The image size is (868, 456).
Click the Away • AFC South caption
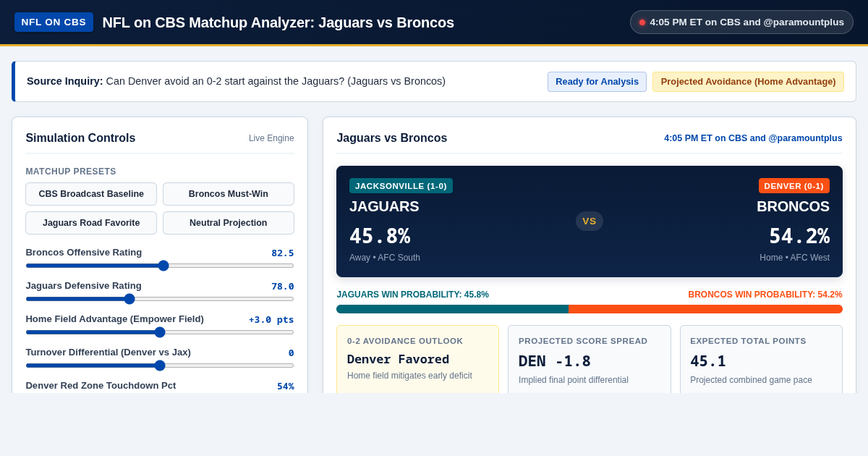[x=385, y=258]
